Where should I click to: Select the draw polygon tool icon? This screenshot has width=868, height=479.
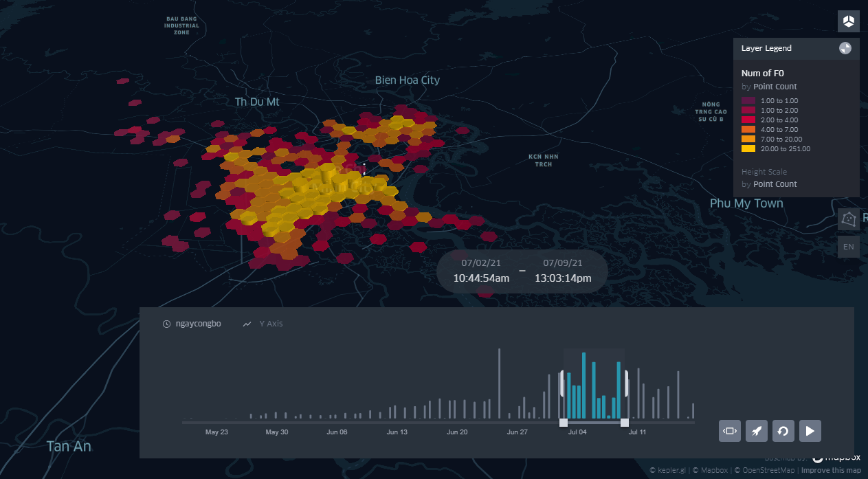[849, 219]
